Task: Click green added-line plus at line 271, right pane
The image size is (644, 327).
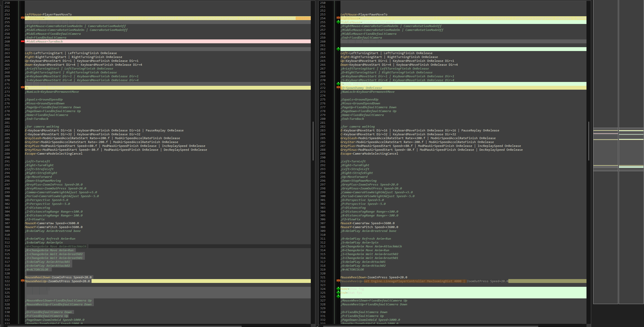Action: (338, 84)
